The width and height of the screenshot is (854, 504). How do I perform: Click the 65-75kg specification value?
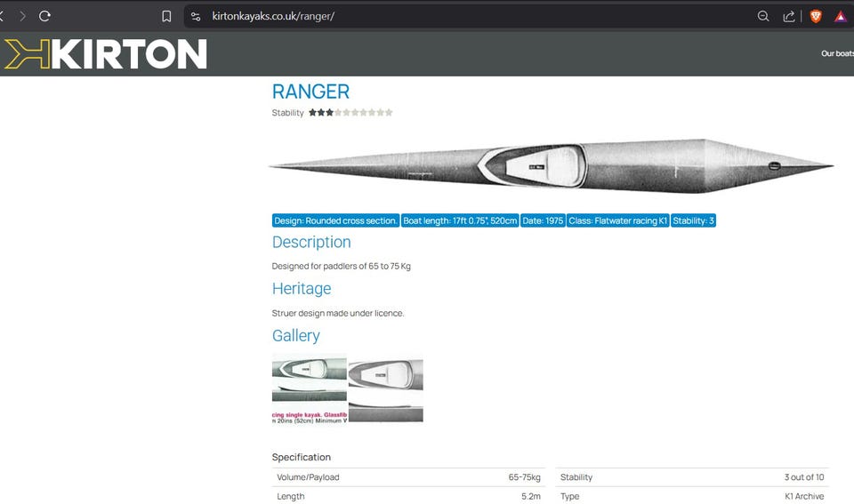click(524, 477)
